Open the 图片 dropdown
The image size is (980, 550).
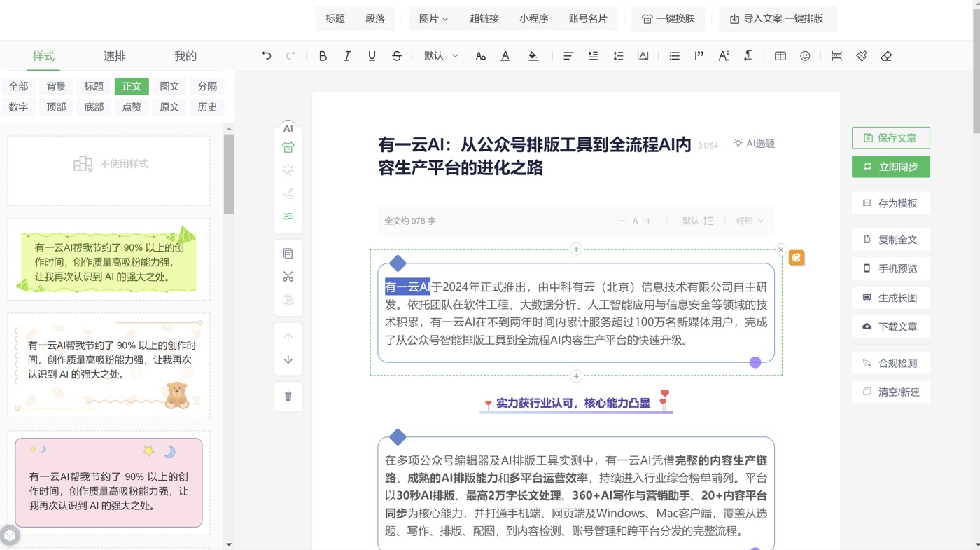click(x=433, y=19)
